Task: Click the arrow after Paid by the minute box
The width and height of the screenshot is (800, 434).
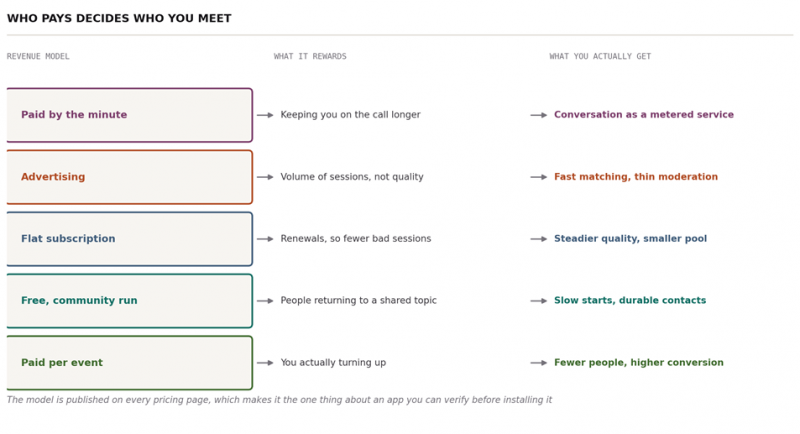Action: coord(265,115)
